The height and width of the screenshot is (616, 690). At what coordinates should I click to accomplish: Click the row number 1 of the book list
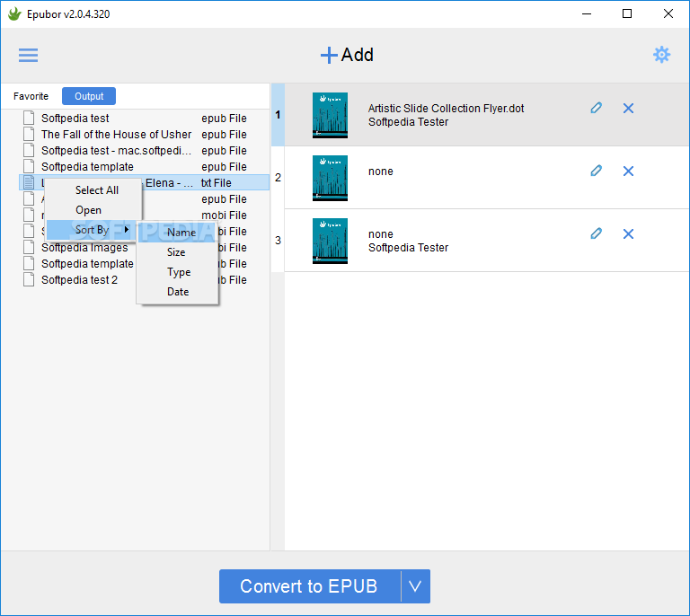278,115
